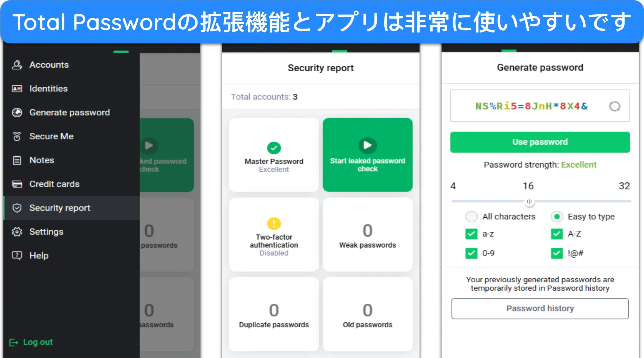Click the green checkmark on Master Password
Viewport: 644px width, 358px height.
(274, 148)
